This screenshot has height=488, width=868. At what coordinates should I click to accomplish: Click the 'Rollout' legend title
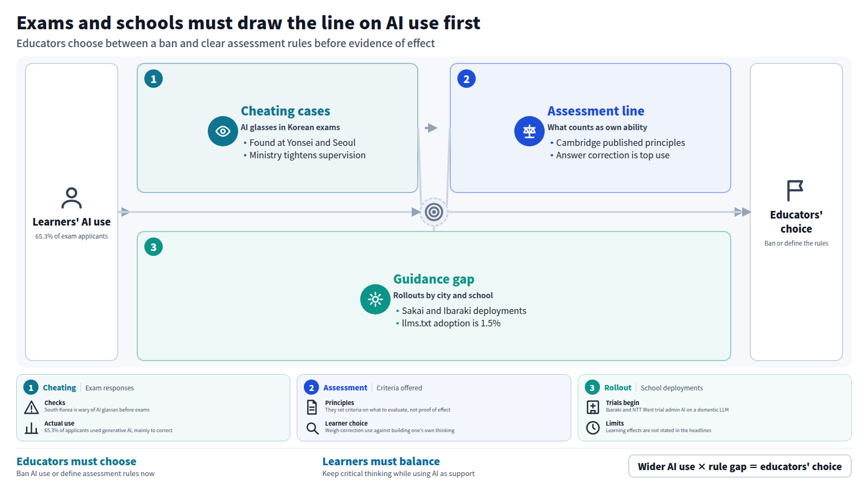(618, 388)
